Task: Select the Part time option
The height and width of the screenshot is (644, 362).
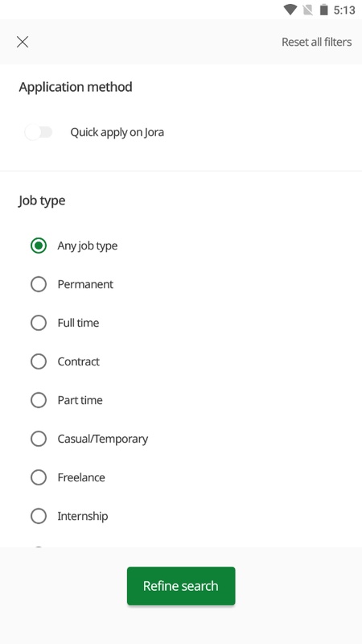Action: click(x=39, y=400)
